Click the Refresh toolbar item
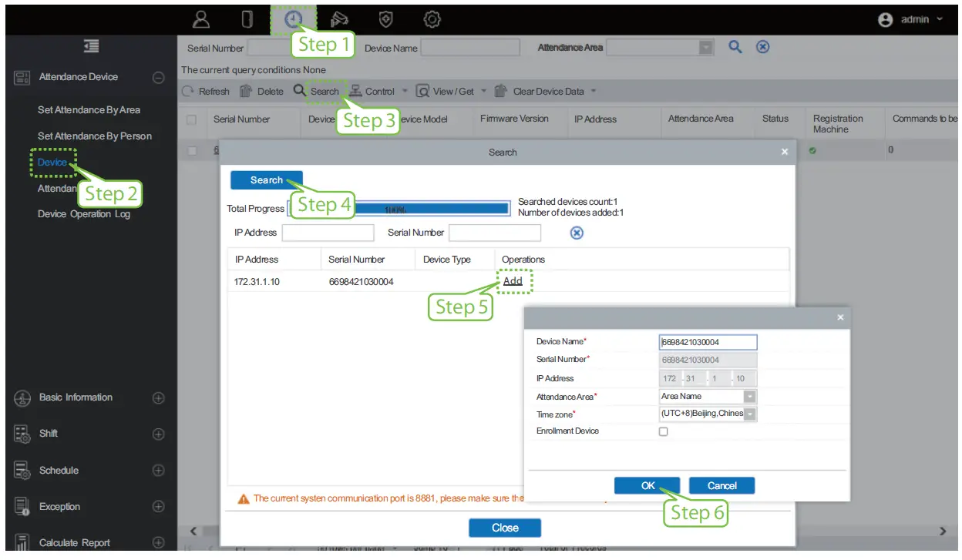The height and width of the screenshot is (560, 962). pyautogui.click(x=206, y=91)
